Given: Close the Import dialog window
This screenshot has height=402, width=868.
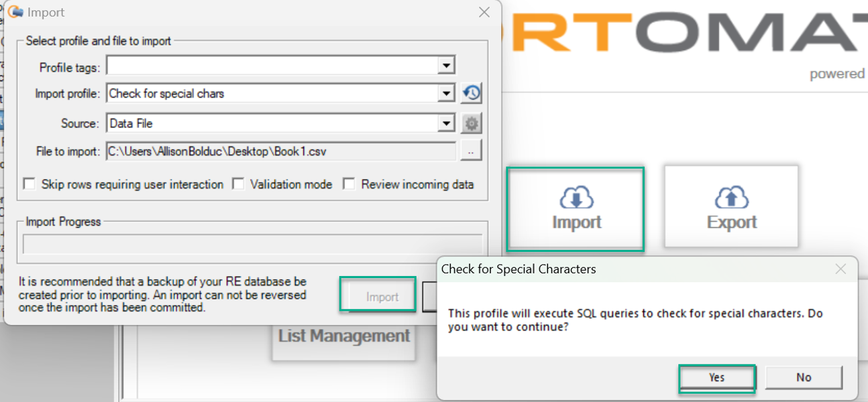Looking at the screenshot, I should pos(484,12).
